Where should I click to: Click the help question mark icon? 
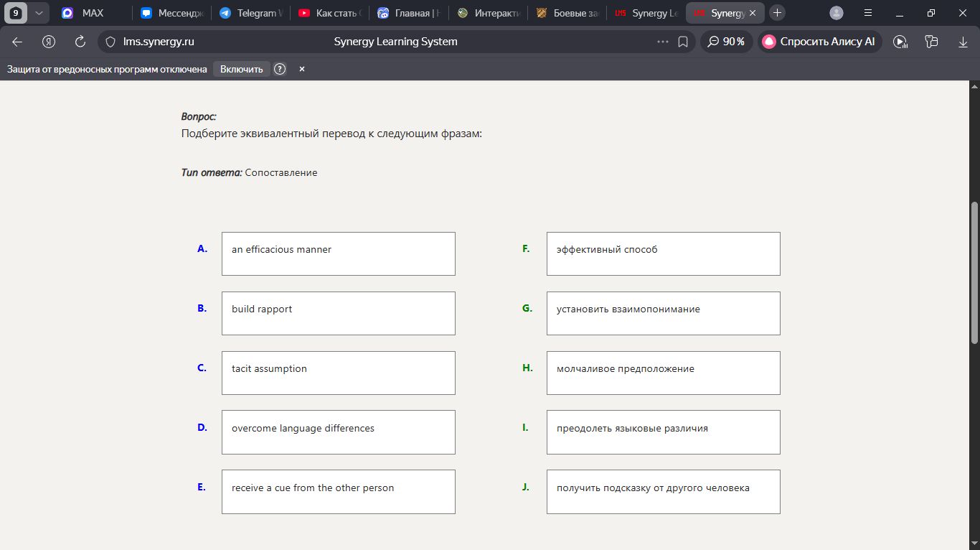click(280, 69)
